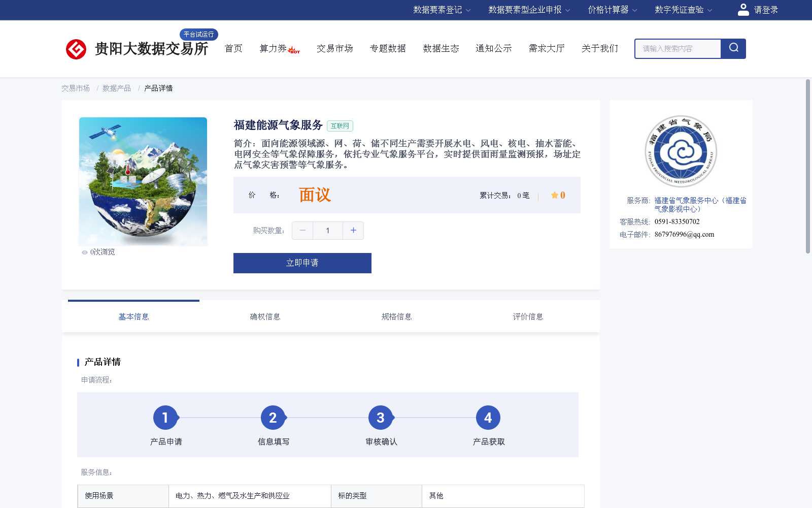Screen dimensions: 812x508
Task: Increase purchase quantity with plus button
Action: point(353,231)
